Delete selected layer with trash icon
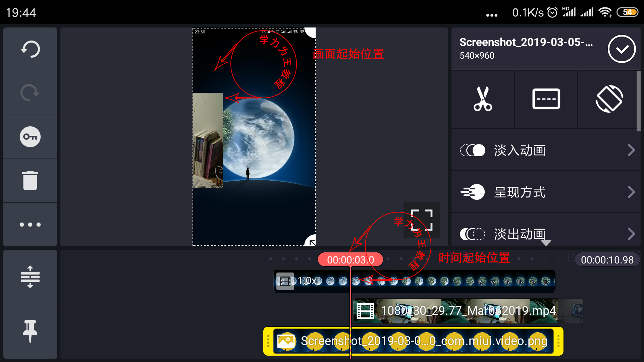 point(30,181)
